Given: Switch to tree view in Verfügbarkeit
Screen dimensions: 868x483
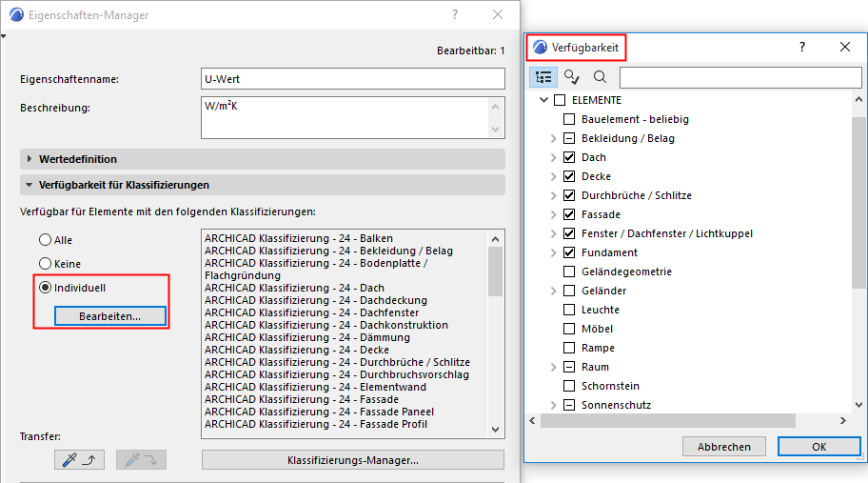Looking at the screenshot, I should 543,77.
